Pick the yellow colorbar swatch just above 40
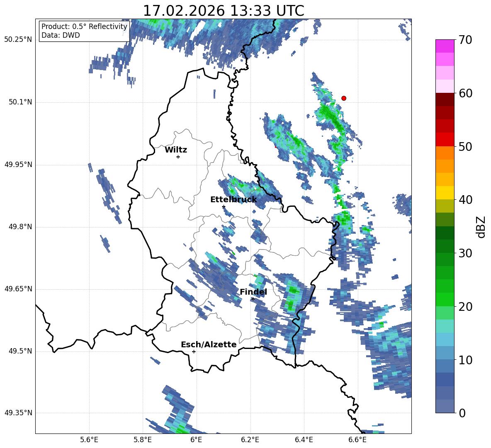 445,193
